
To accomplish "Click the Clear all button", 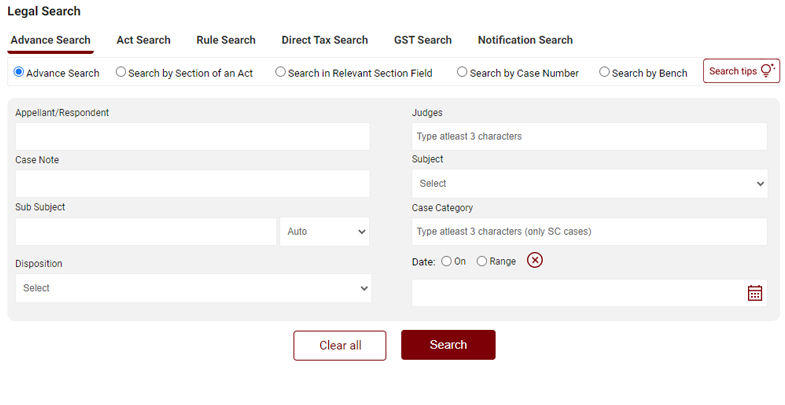I will pos(340,345).
